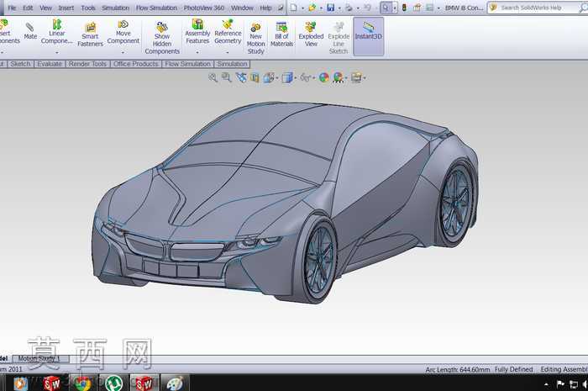Click the Section View icon
This screenshot has height=391, width=588.
[x=255, y=77]
